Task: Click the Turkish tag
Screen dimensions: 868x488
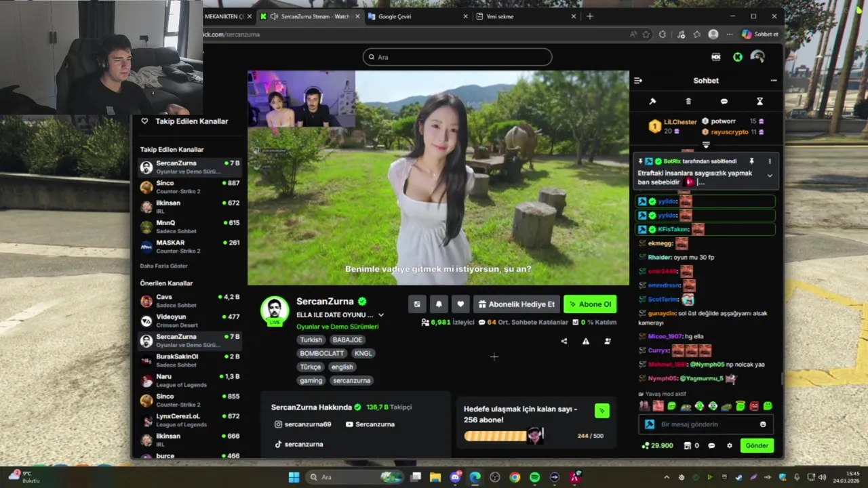Action: 311,340
